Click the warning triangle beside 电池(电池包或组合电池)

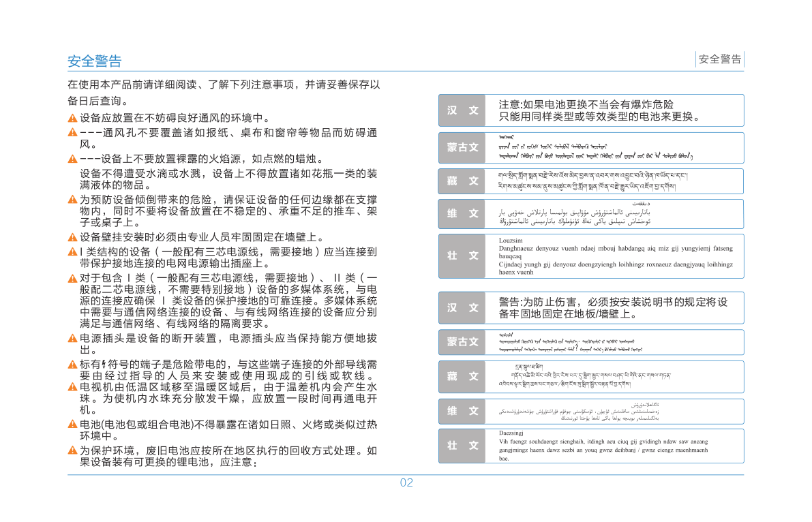[x=72, y=425]
